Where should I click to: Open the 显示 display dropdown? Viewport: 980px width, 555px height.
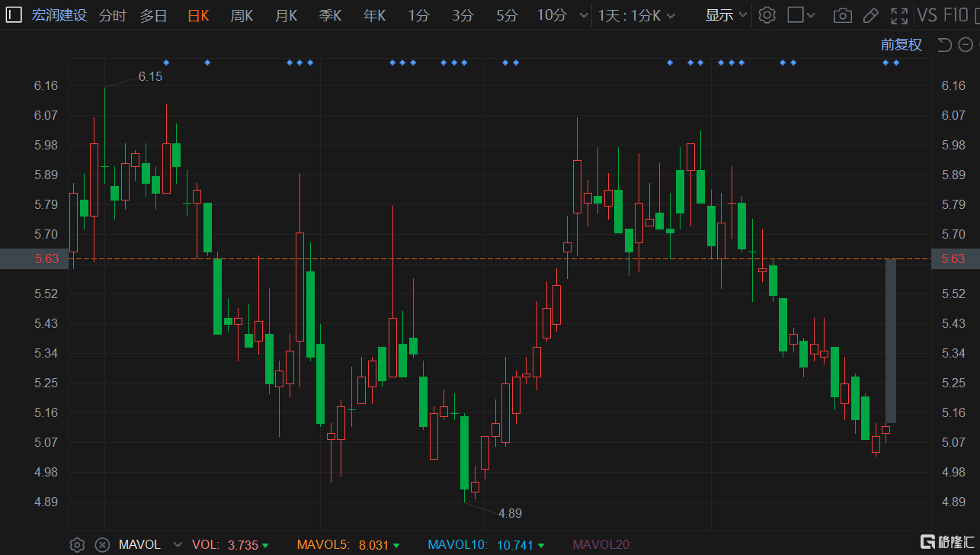tap(726, 15)
